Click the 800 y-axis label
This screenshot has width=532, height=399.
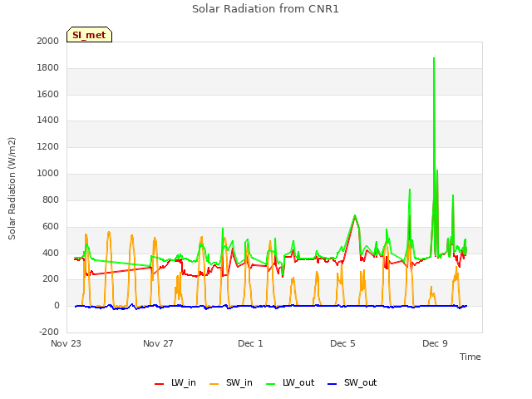[x=51, y=199]
